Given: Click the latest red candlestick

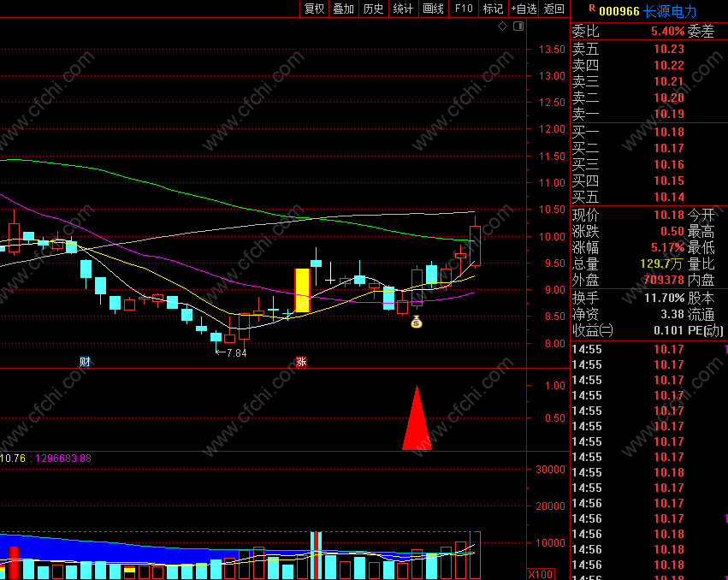Looking at the screenshot, I should [x=475, y=246].
